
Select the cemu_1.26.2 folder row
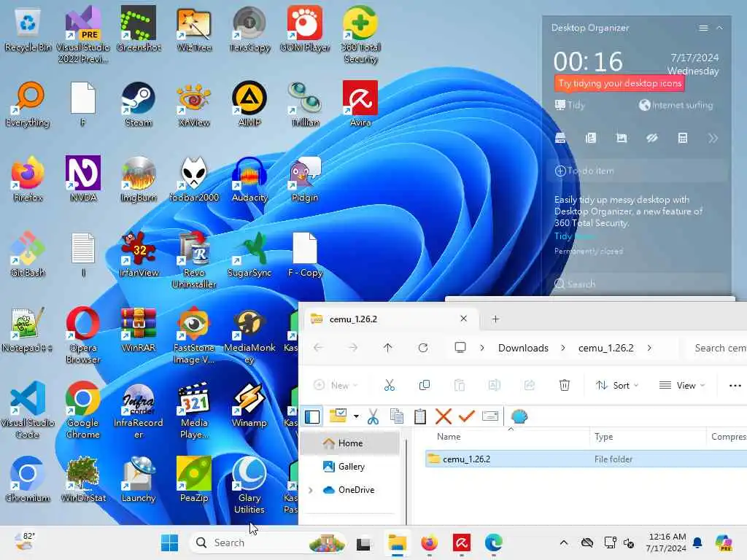coord(586,459)
